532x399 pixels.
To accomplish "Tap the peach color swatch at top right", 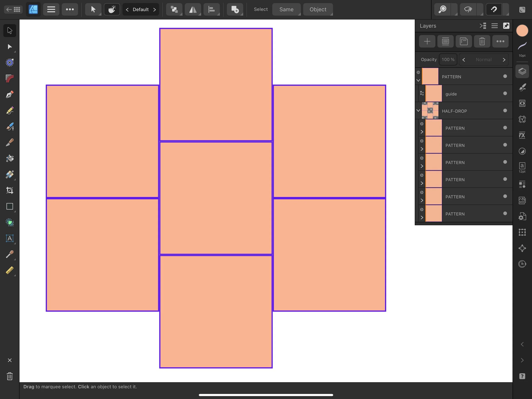I will coord(522,30).
